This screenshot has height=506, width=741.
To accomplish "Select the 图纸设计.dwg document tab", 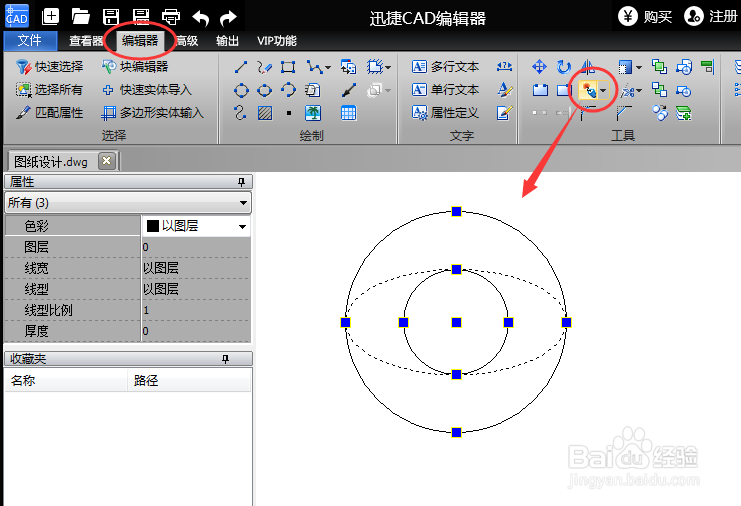I will coord(51,162).
